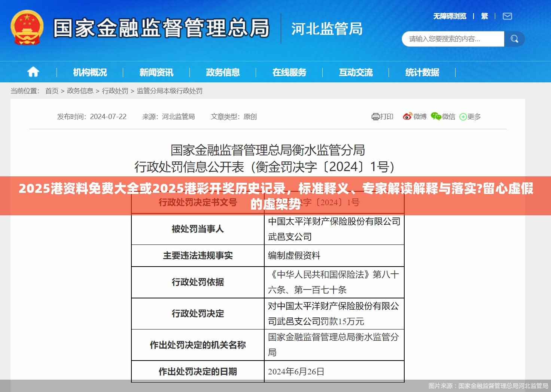Screen dimensions: 551x392
Task: Open 在线服务 menu
Action: coord(289,72)
